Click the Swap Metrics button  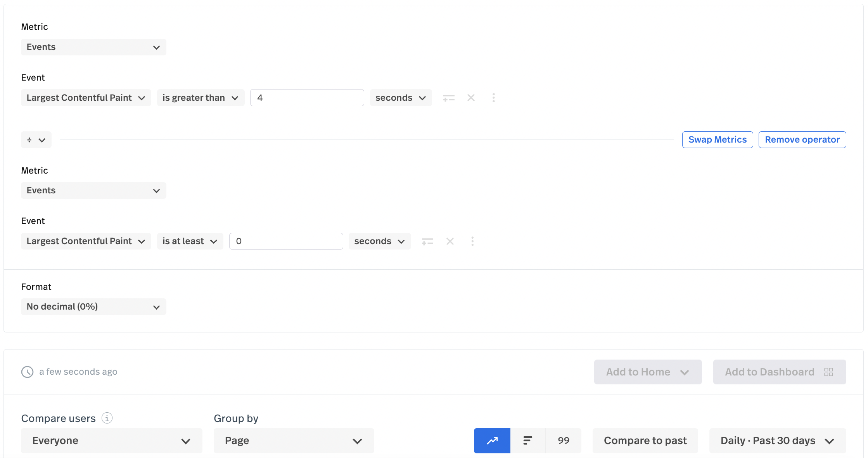[x=717, y=139]
